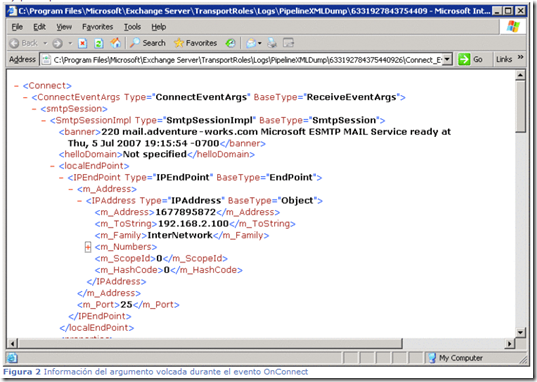This screenshot has width=537, height=382.
Task: Click the page icon in Address bar
Action: click(46, 60)
